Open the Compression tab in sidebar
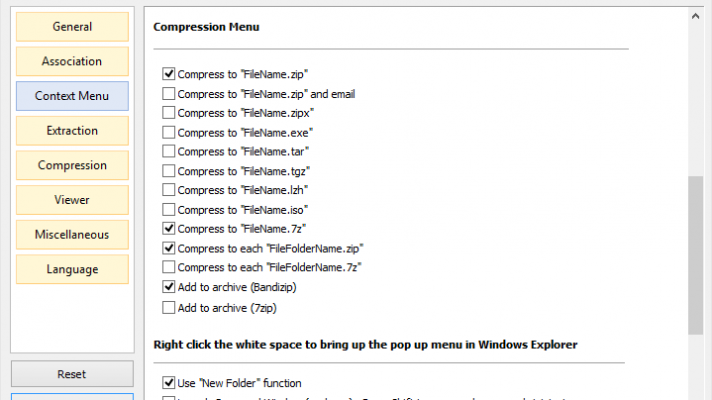This screenshot has width=712, height=400. pos(72,165)
